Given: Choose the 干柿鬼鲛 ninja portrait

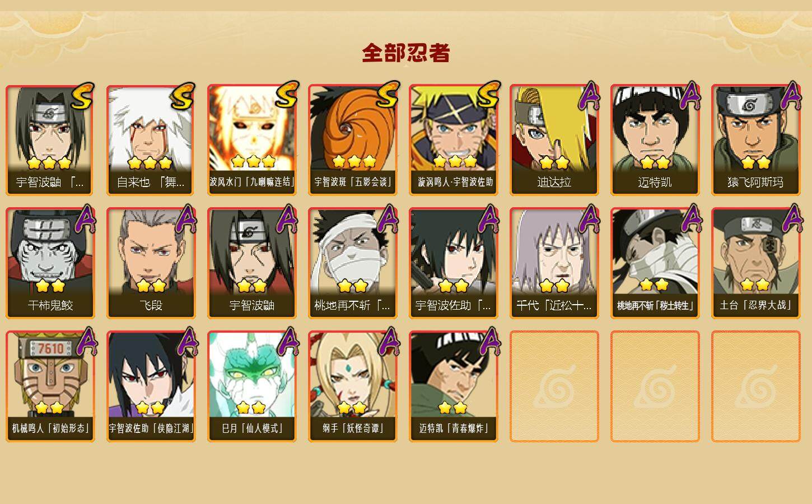Looking at the screenshot, I should click(x=50, y=263).
